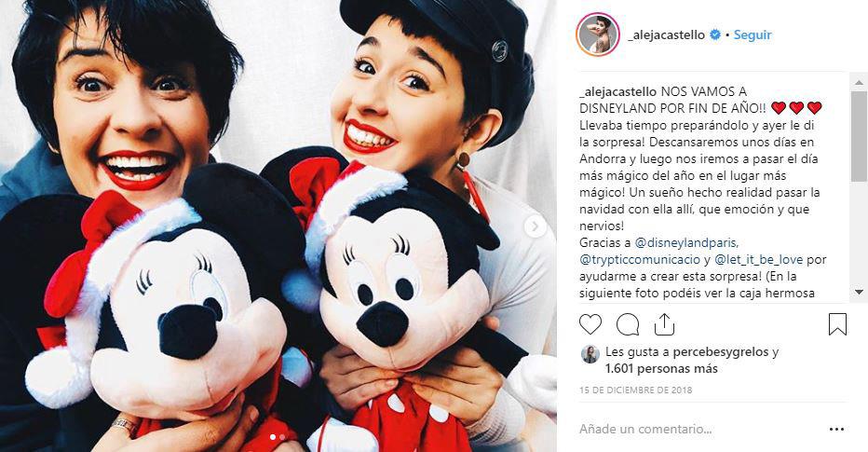Open the three-dot more options menu
This screenshot has height=452, width=868.
click(x=837, y=430)
